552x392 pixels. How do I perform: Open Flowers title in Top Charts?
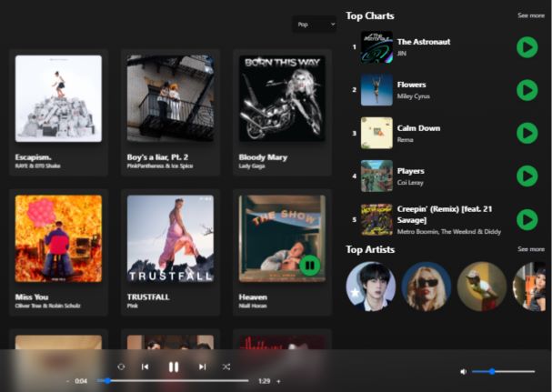412,85
